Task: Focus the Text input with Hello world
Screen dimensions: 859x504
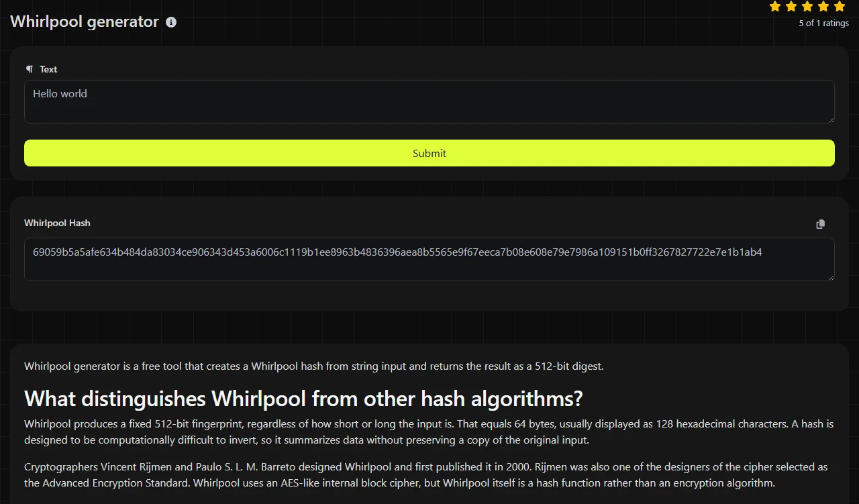Action: pos(429,102)
